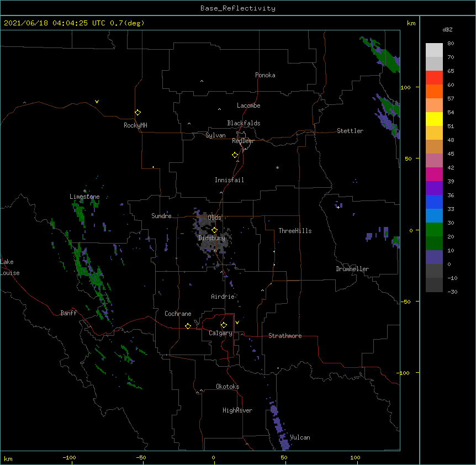Select the Drumheller label
Screen dimensions: 476x465
click(x=352, y=269)
